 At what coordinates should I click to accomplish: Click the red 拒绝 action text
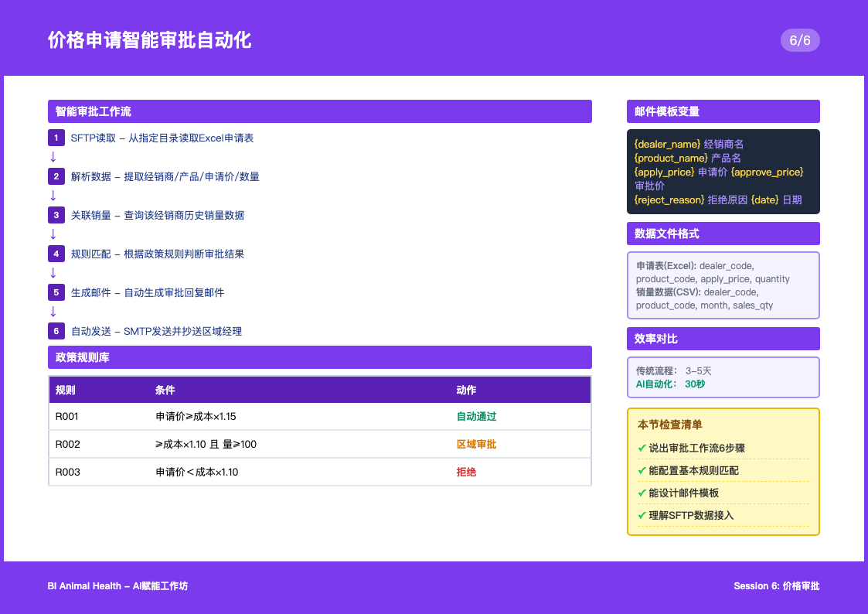click(466, 472)
